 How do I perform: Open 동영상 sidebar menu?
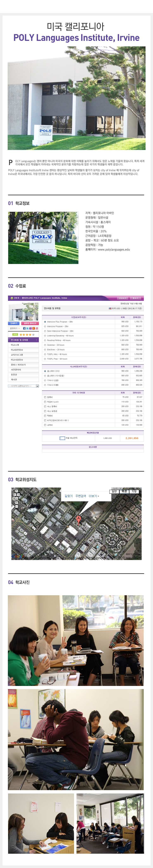coord(24,375)
